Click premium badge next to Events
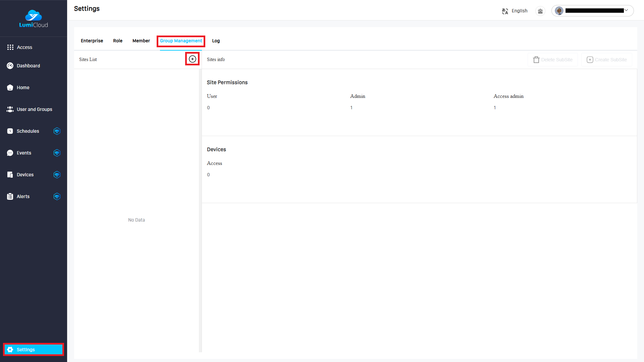 (x=57, y=153)
